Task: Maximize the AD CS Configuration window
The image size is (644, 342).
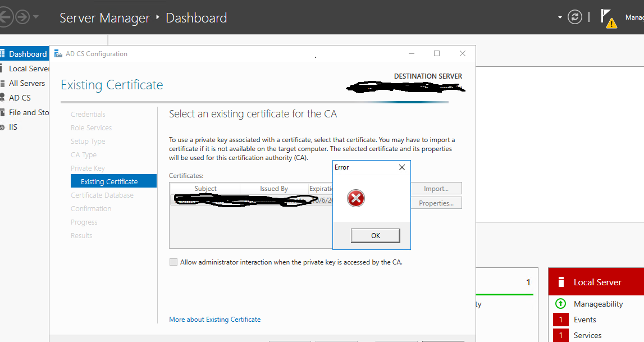Action: pos(437,53)
